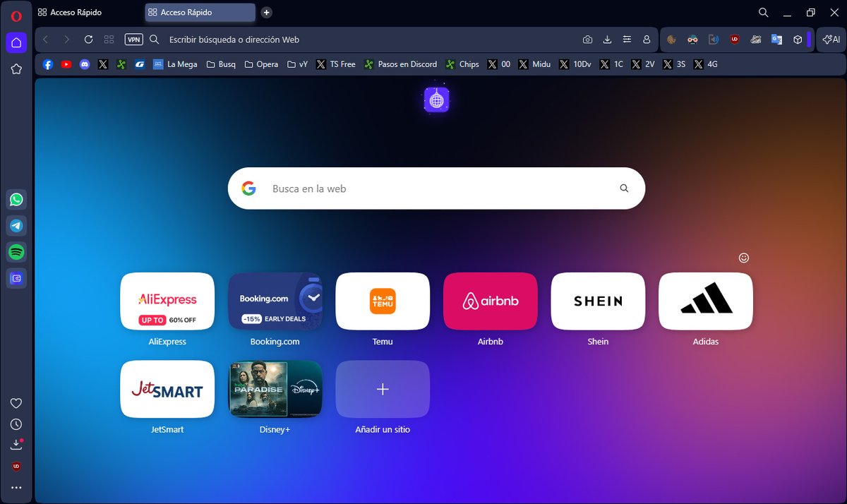Screen dimensions: 847x504
Task: Open the cookie extension icon
Action: pyautogui.click(x=671, y=40)
